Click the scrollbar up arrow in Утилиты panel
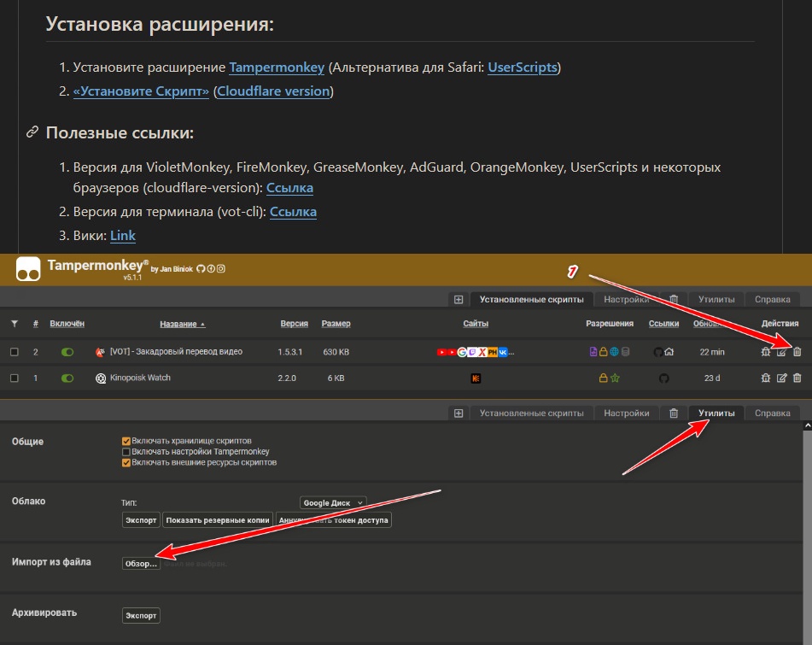Viewport: 812px width, 645px height. (x=808, y=425)
